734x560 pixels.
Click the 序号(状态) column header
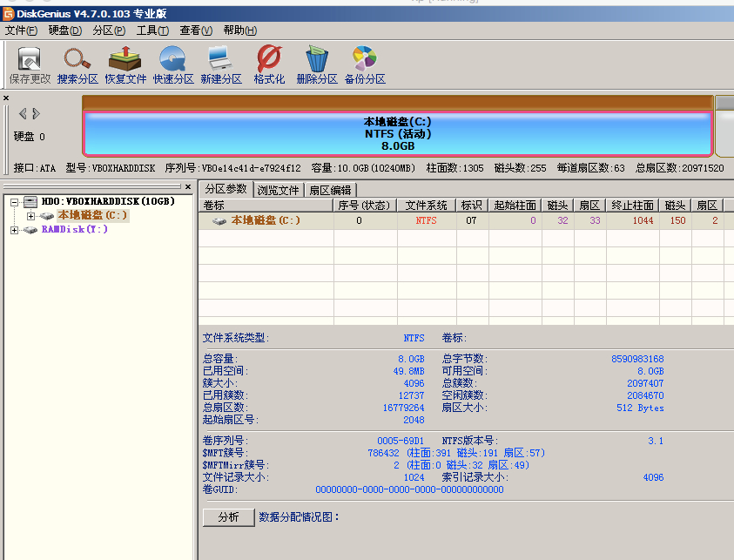364,206
